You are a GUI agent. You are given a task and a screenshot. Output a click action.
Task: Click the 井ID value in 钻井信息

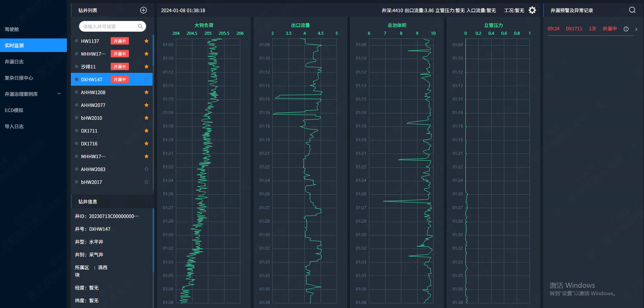pos(114,216)
